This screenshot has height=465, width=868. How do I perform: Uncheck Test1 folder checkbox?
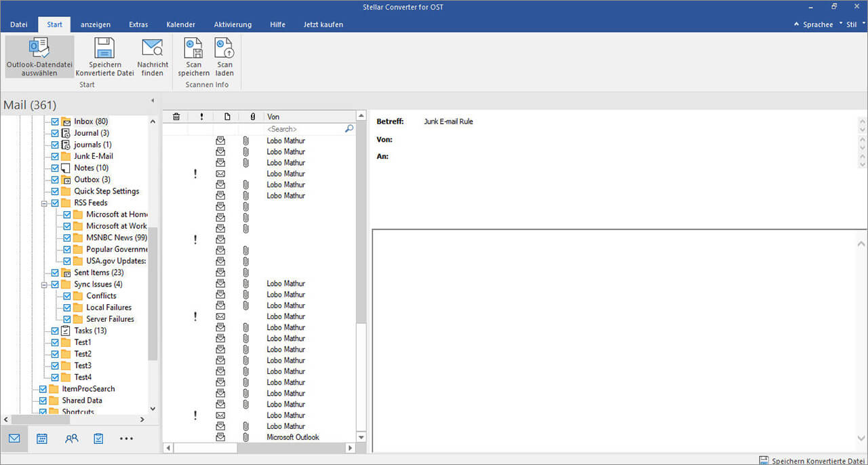pos(56,342)
